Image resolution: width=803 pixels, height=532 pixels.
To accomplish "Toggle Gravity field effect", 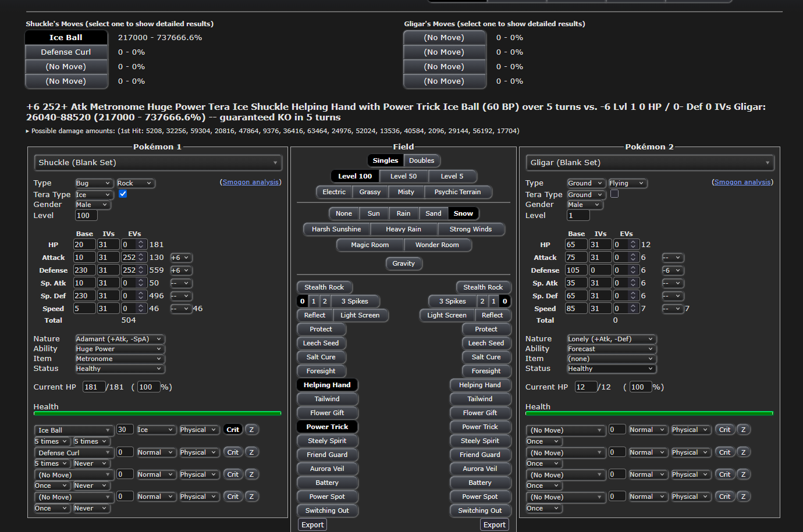I will pos(404,263).
